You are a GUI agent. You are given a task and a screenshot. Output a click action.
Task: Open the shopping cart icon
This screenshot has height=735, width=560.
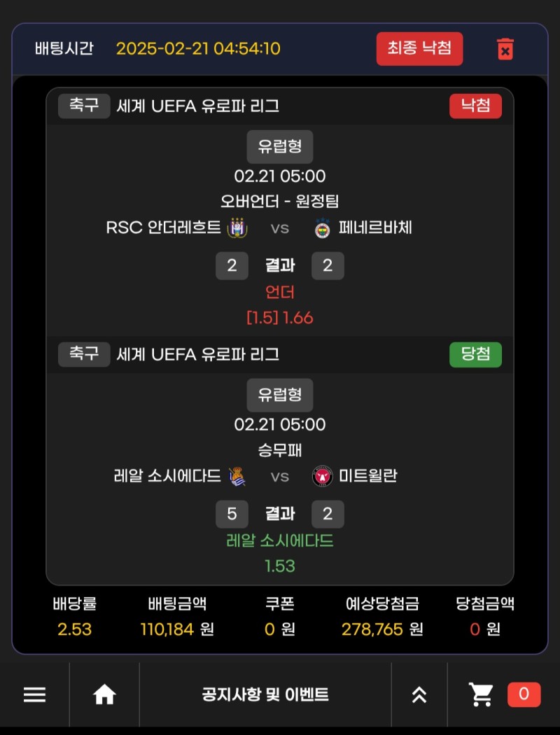[481, 694]
